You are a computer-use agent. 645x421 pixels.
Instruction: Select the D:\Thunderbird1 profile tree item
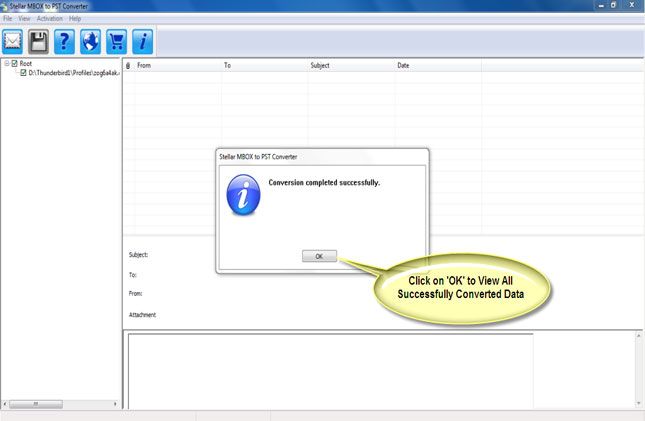[74, 73]
